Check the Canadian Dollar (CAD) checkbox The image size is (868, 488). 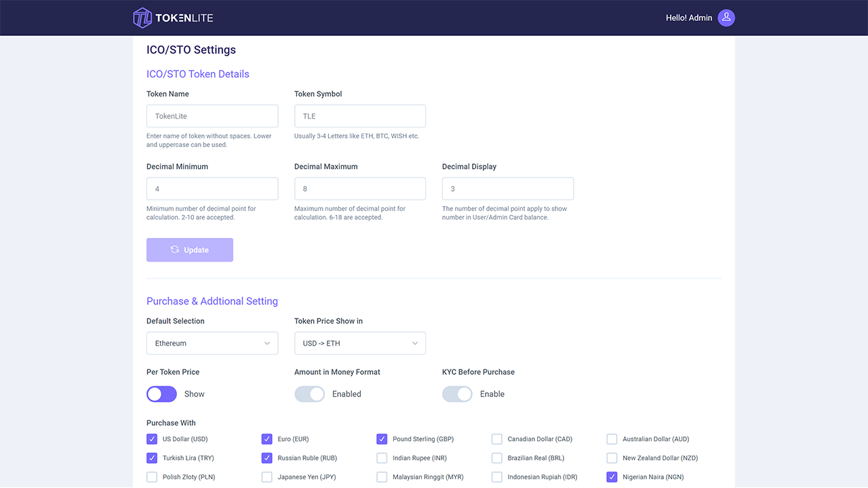(496, 439)
